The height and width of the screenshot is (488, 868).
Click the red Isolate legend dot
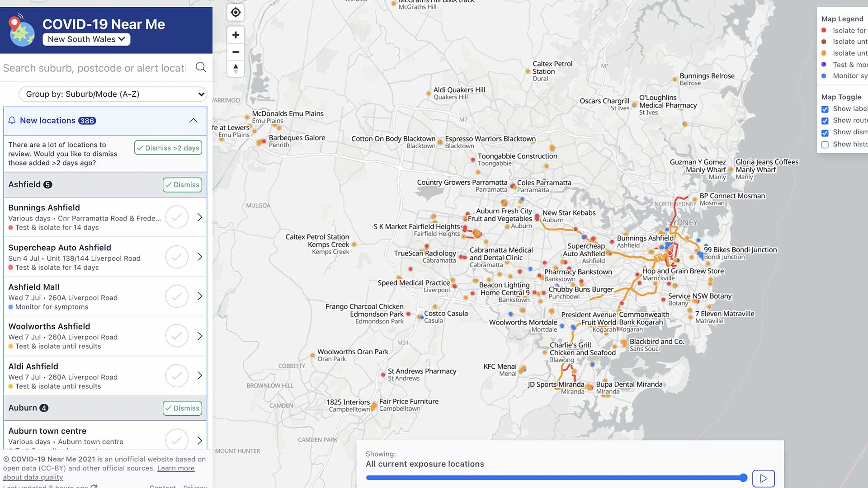824,30
